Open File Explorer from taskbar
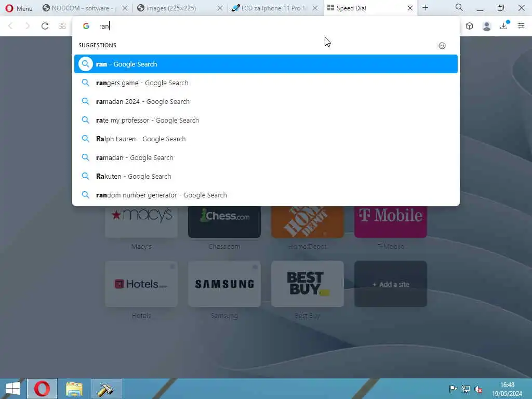The height and width of the screenshot is (399, 532). pos(74,389)
